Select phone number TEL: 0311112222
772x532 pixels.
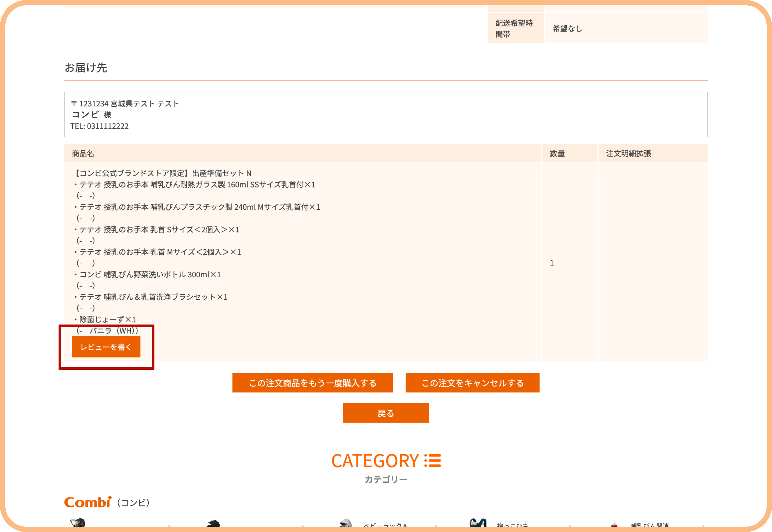[x=99, y=126]
